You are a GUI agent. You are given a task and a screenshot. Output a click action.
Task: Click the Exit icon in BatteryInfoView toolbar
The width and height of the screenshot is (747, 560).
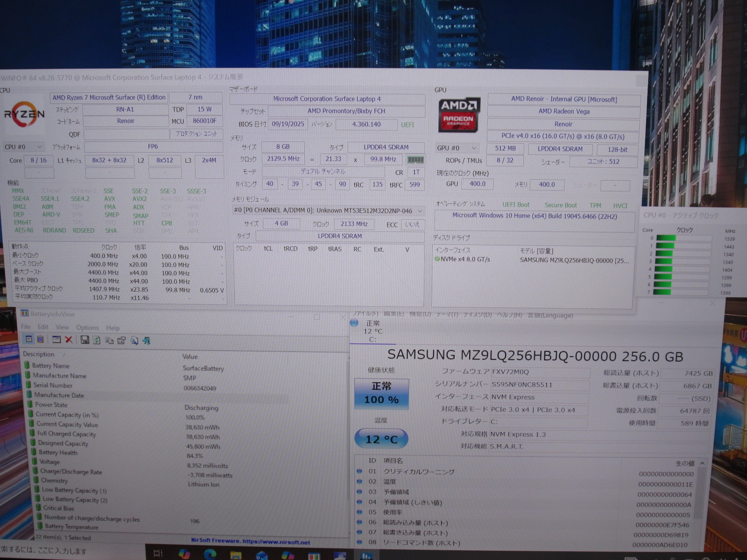pyautogui.click(x=146, y=341)
